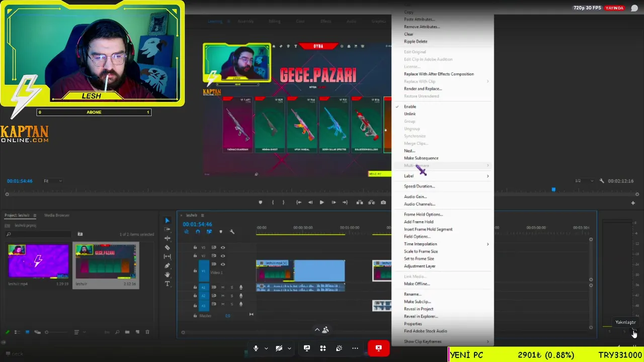Open reactions in the call bar
The image size is (644, 362).
click(339, 348)
